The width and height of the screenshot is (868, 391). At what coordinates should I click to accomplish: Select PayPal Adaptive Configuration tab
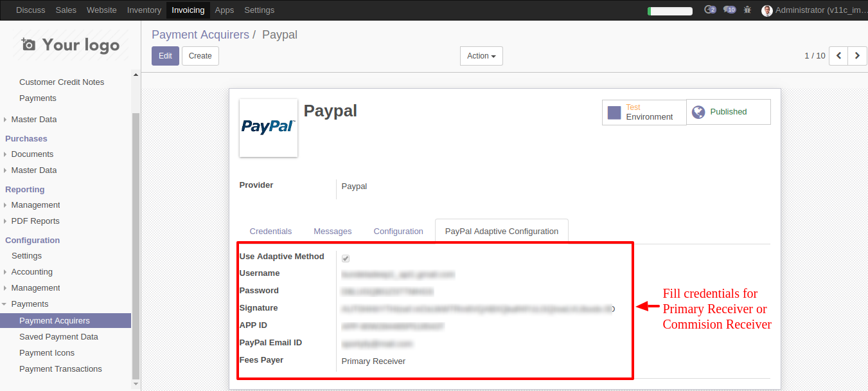pyautogui.click(x=502, y=232)
